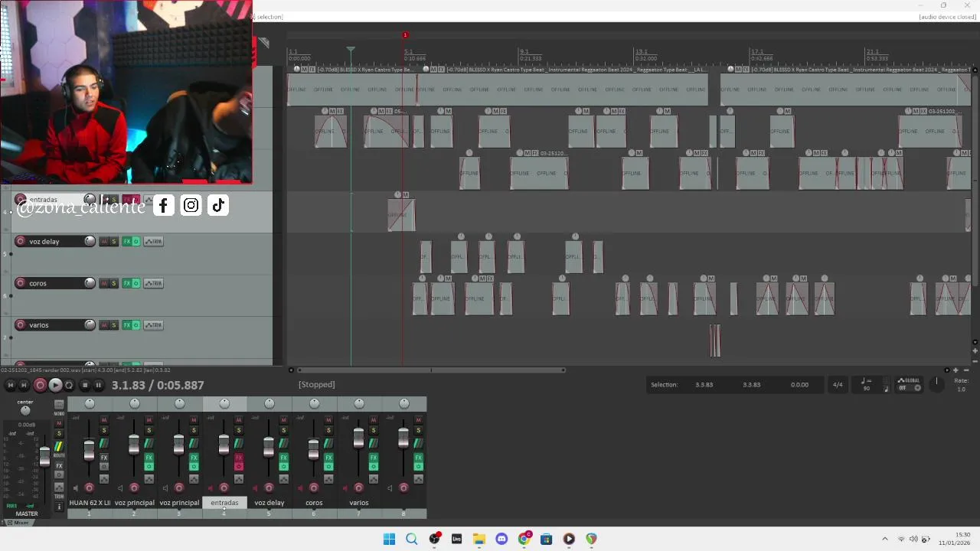The width and height of the screenshot is (980, 551).
Task: Click the MASTER channel label in mixer
Action: (26, 514)
